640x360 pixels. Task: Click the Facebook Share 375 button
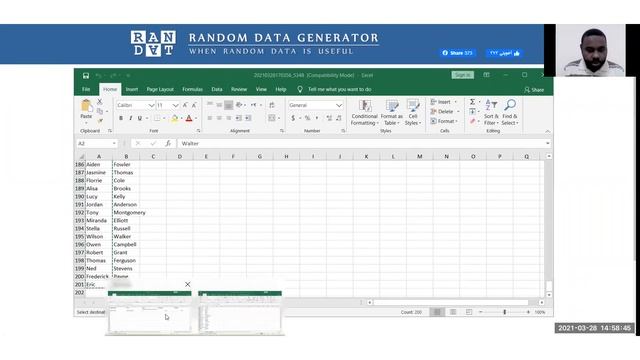click(x=458, y=53)
